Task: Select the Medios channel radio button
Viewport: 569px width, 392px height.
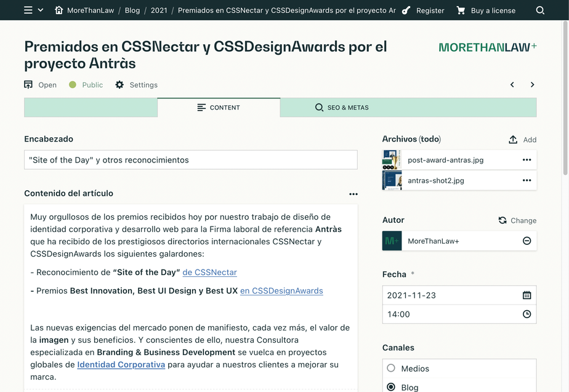Action: 391,368
